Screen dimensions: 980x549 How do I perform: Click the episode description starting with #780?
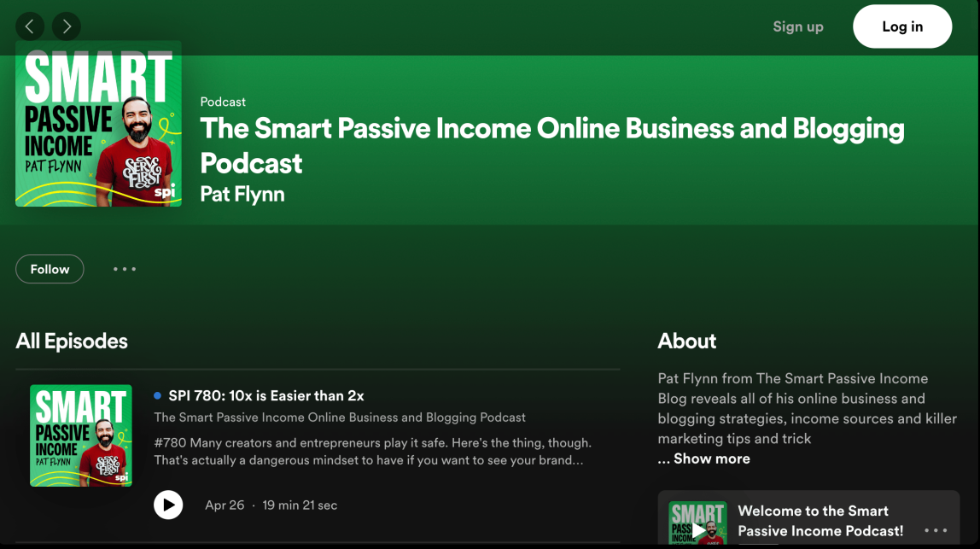click(372, 452)
